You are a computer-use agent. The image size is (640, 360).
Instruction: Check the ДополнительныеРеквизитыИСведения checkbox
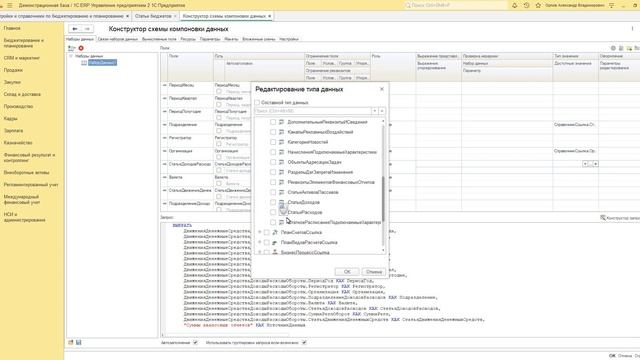(273, 122)
